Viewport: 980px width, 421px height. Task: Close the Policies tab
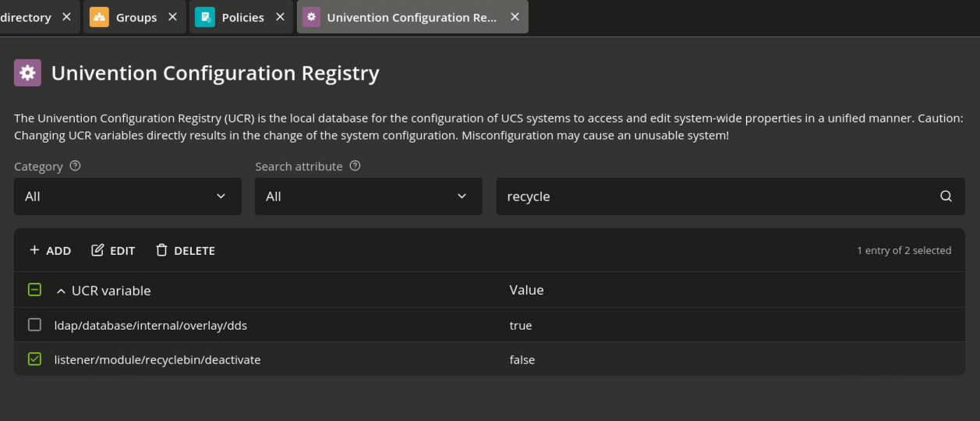point(280,16)
